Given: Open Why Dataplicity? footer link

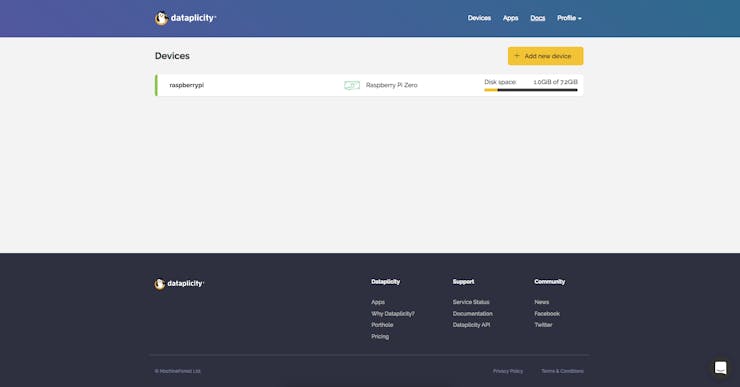Looking at the screenshot, I should (x=393, y=313).
